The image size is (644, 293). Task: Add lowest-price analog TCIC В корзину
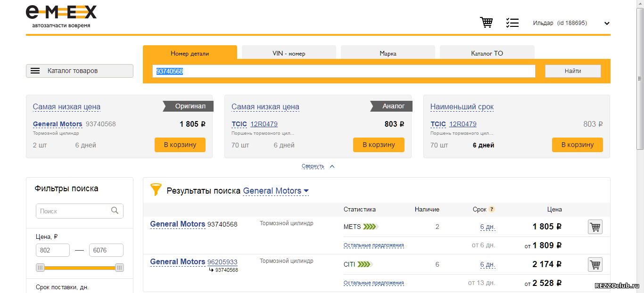pyautogui.click(x=379, y=145)
